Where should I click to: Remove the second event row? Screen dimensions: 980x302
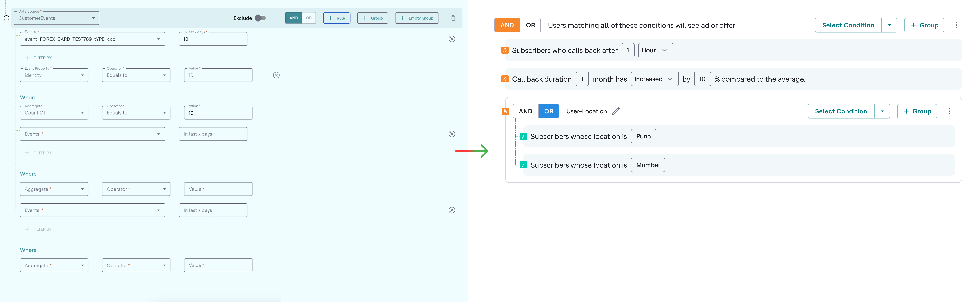tap(452, 134)
